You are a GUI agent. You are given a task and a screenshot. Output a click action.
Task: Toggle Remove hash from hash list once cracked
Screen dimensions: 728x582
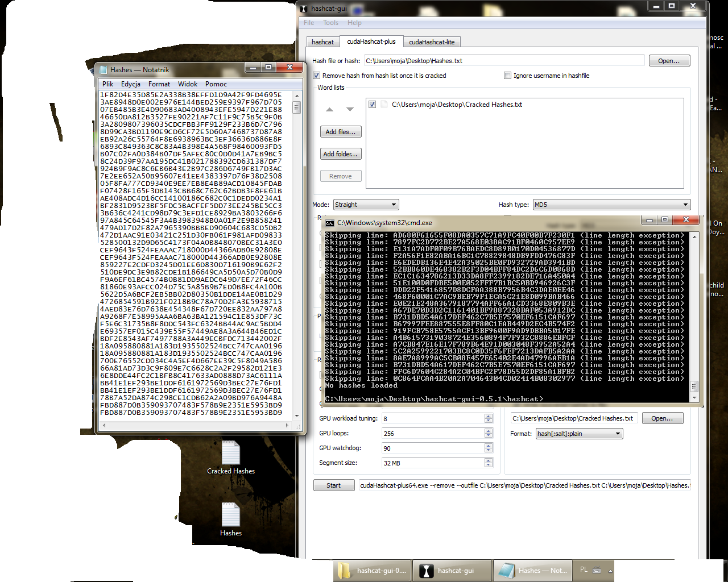[317, 76]
